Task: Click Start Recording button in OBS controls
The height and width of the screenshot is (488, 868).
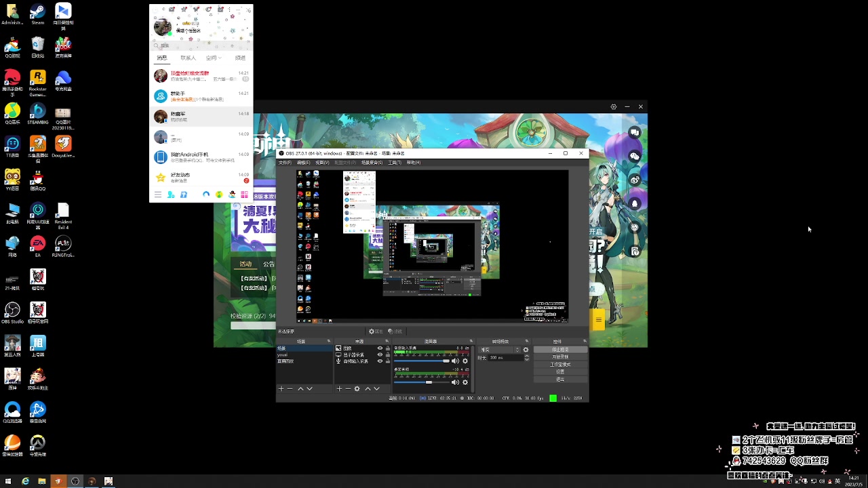Action: tap(560, 357)
